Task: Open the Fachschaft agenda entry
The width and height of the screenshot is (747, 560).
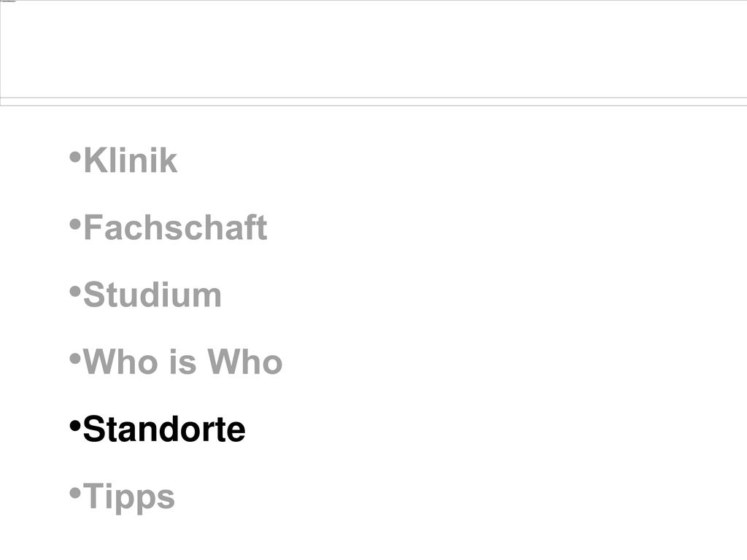Action: [175, 227]
